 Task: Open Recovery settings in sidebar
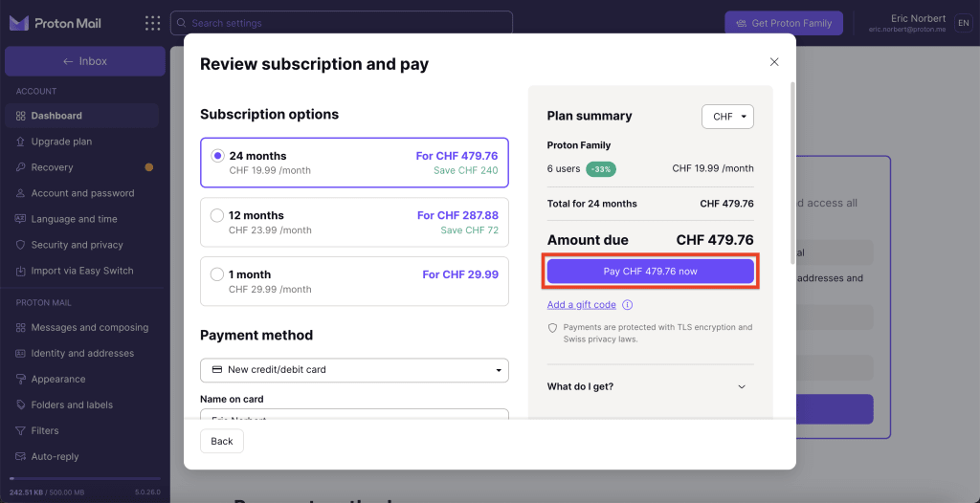[82, 167]
